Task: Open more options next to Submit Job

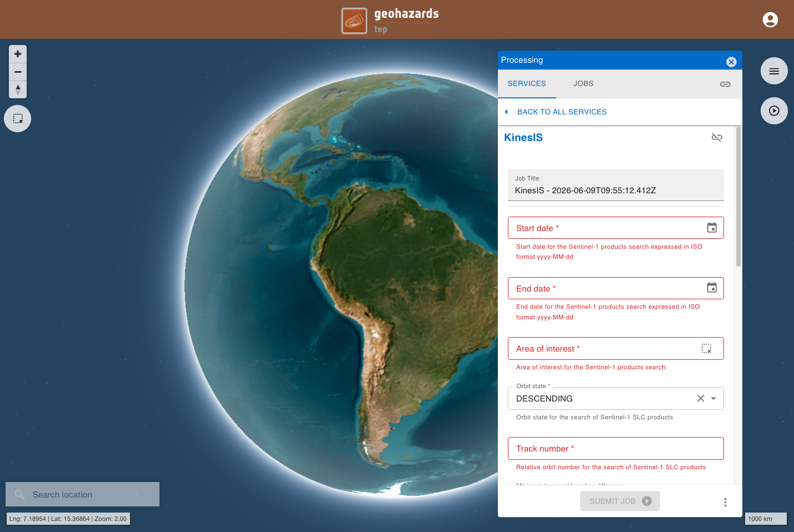Action: coord(725,502)
